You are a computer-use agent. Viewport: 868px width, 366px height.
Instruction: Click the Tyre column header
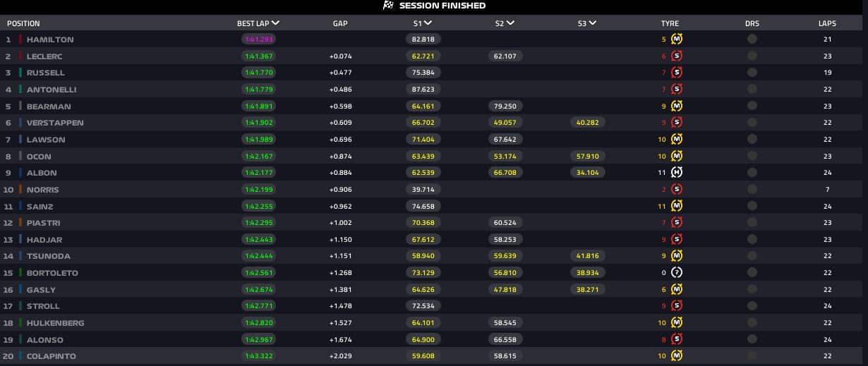point(670,23)
